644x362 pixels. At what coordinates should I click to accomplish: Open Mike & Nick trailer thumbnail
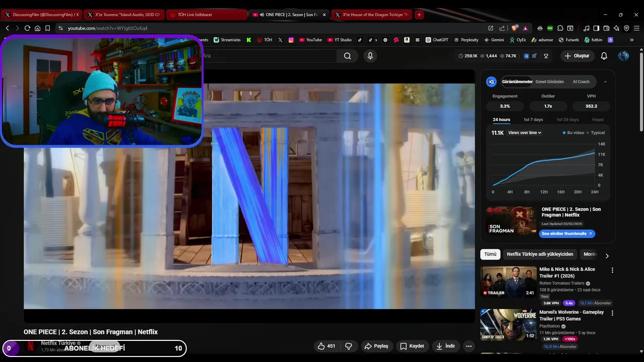coord(508,282)
